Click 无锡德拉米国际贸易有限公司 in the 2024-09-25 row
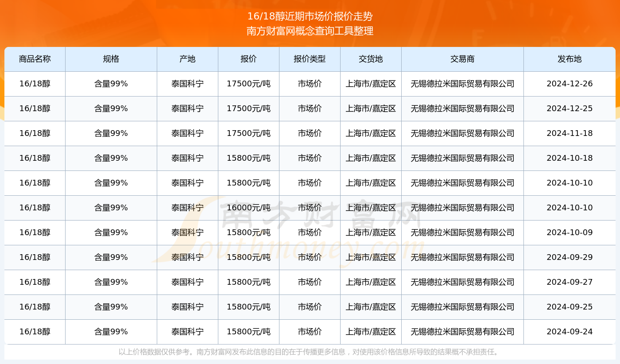620x364 pixels. [x=462, y=307]
